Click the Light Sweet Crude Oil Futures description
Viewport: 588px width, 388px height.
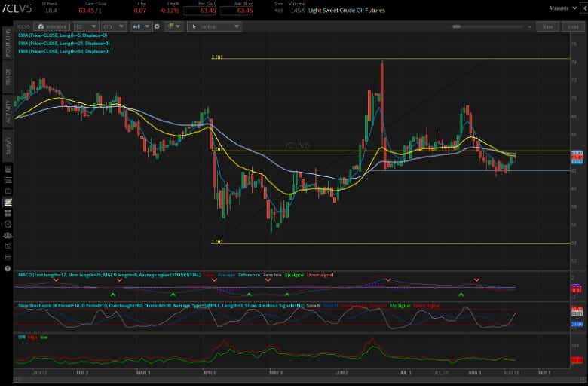pyautogui.click(x=347, y=11)
